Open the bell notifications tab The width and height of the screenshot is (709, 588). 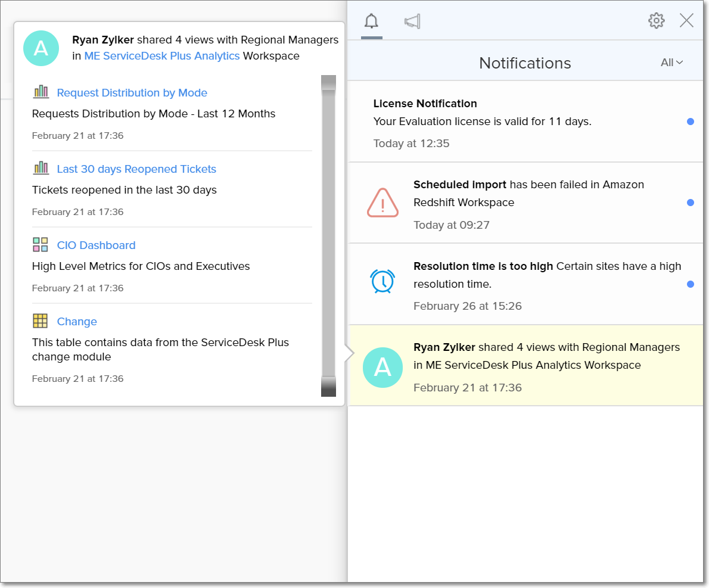coord(371,22)
